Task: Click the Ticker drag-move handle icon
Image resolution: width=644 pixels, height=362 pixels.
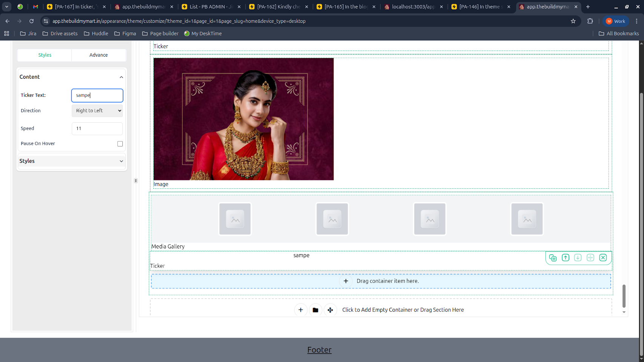Action: pyautogui.click(x=590, y=258)
